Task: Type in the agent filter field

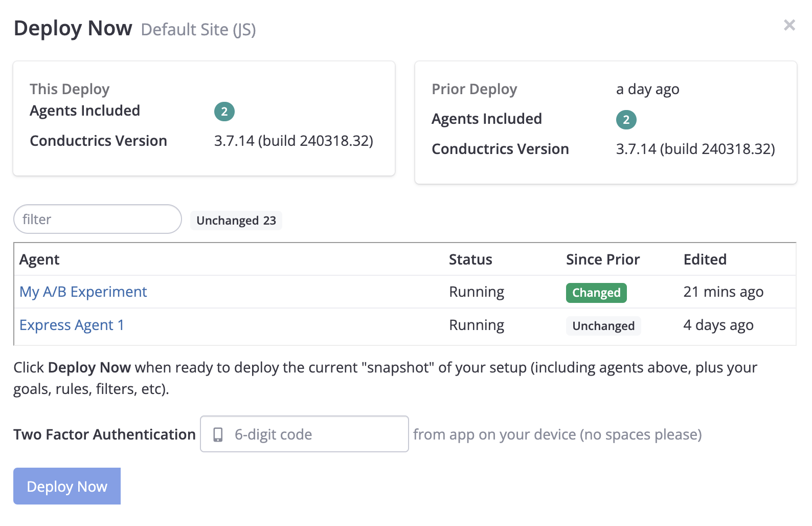Action: [97, 220]
